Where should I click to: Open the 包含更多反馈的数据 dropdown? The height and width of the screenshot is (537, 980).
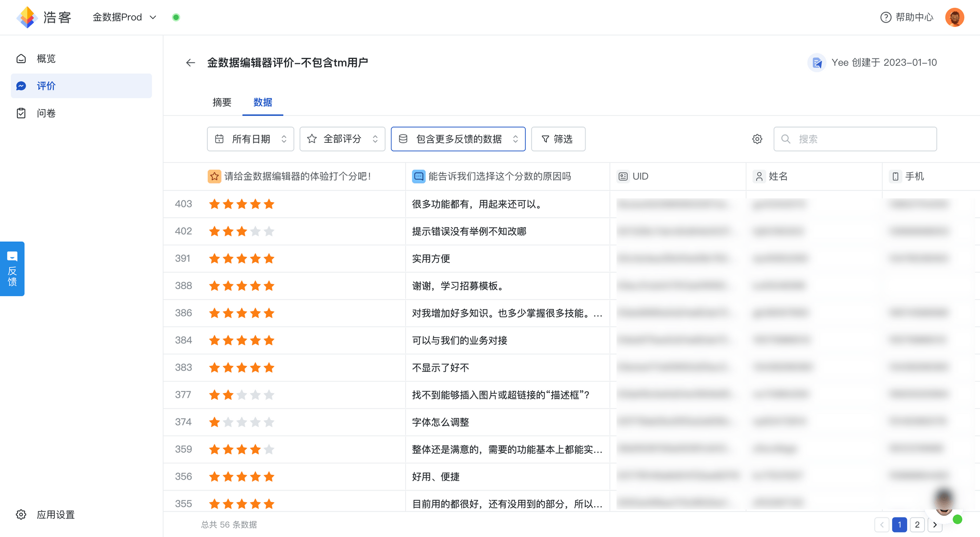point(458,139)
